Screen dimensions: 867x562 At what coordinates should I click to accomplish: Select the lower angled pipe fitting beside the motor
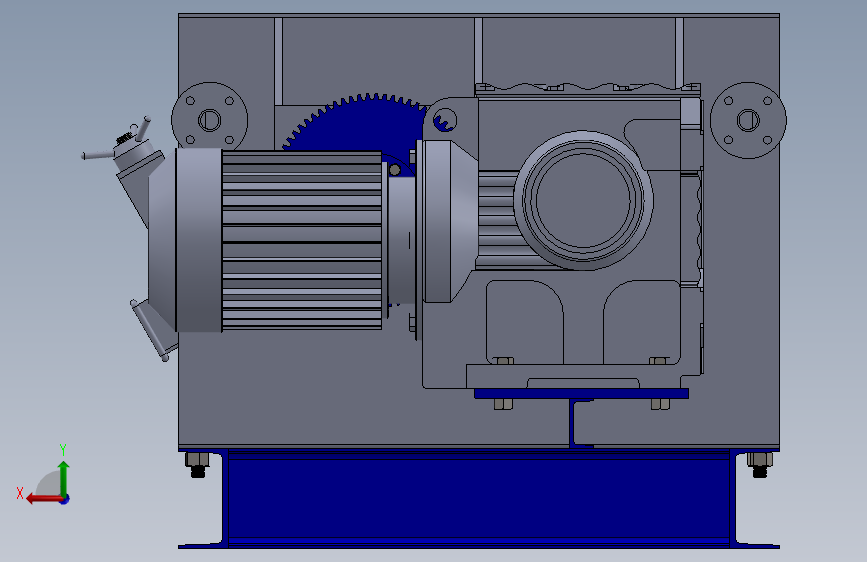click(x=154, y=330)
